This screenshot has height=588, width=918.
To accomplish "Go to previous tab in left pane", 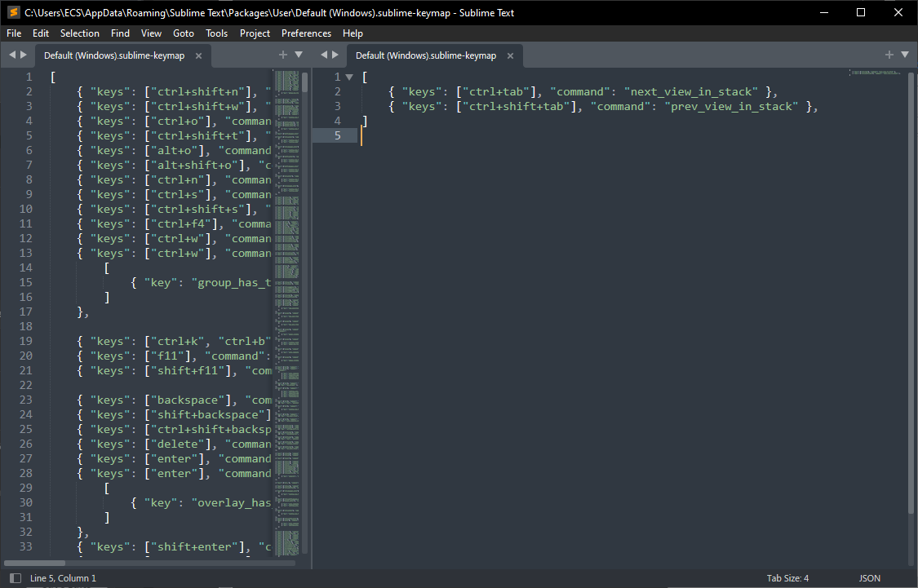I will click(11, 55).
